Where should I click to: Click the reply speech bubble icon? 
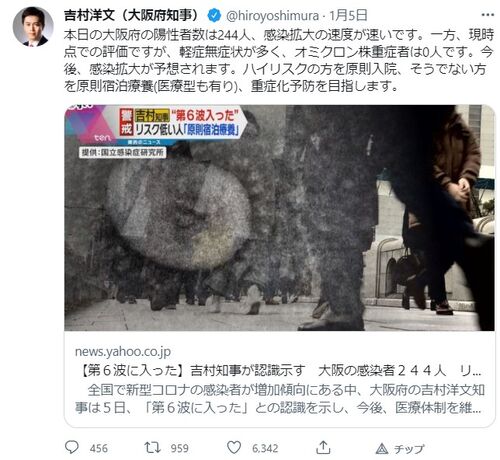click(72, 447)
